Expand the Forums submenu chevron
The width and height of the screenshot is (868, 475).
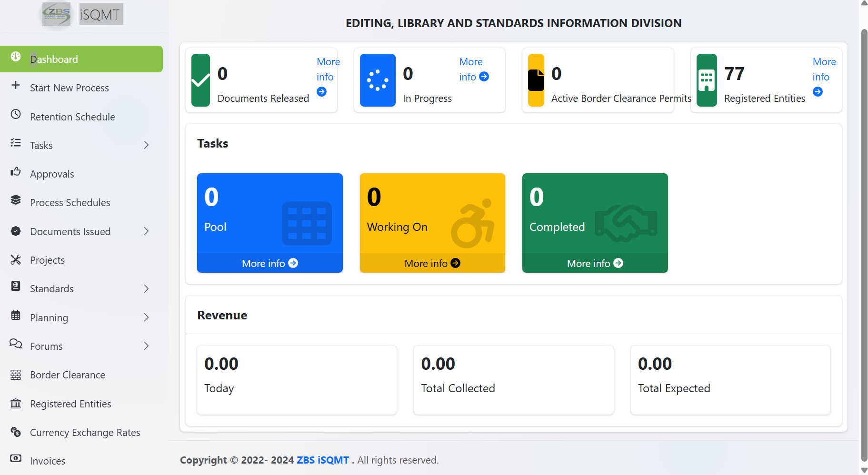pyautogui.click(x=146, y=346)
